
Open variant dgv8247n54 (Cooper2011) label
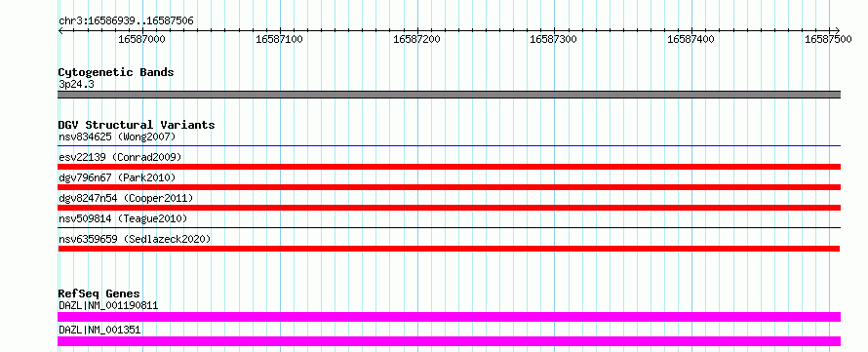pos(126,198)
